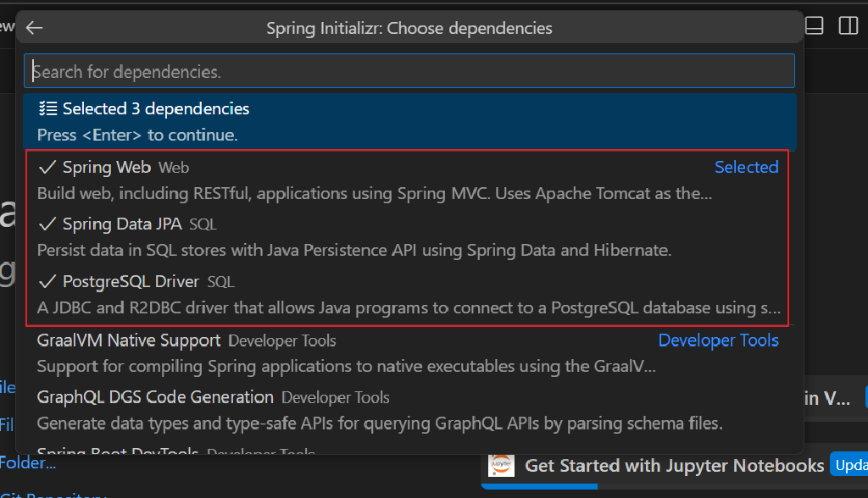Click the Folder... option in sidebar
The height and width of the screenshot is (498, 868).
click(28, 462)
